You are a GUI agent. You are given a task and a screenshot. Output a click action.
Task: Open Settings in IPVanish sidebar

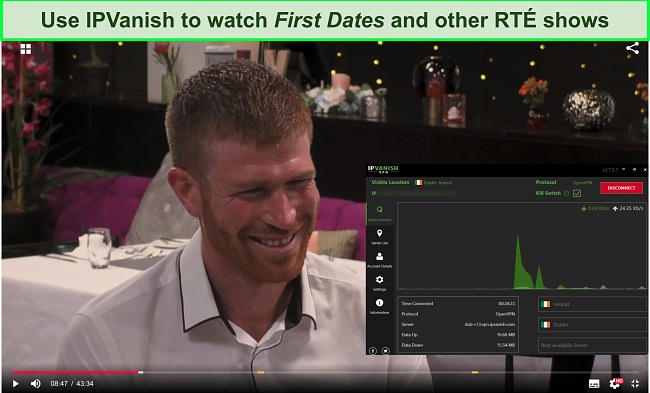[x=379, y=283]
